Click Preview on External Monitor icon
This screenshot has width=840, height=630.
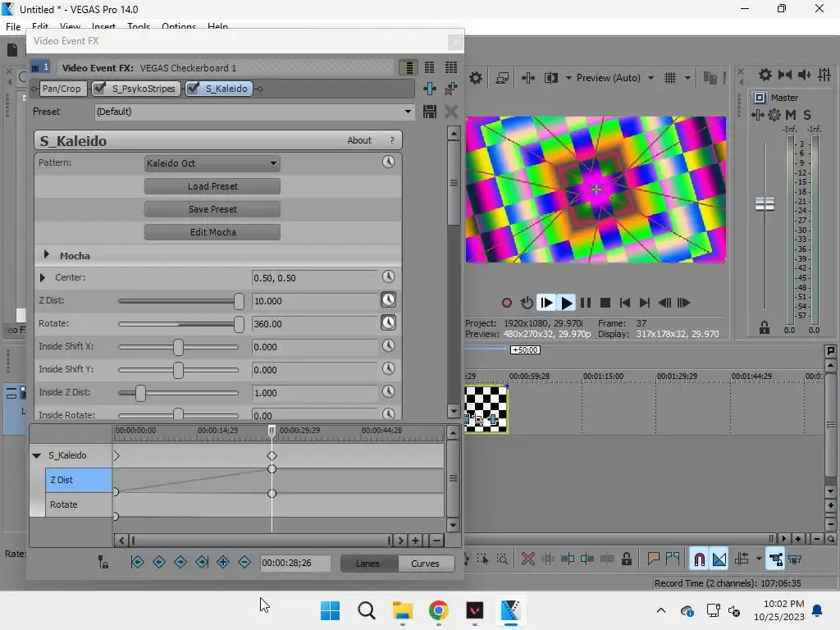[502, 78]
